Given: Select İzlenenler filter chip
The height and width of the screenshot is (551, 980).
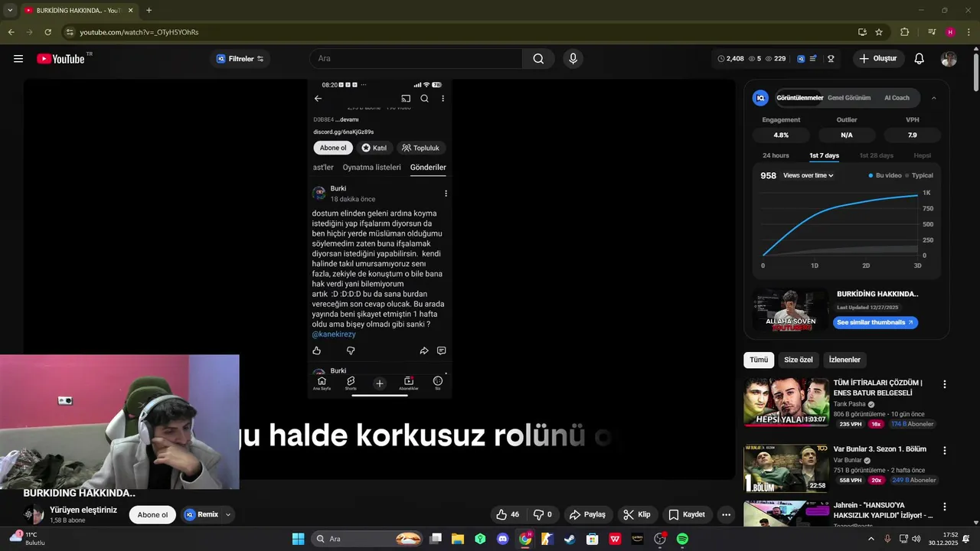Looking at the screenshot, I should click(844, 360).
